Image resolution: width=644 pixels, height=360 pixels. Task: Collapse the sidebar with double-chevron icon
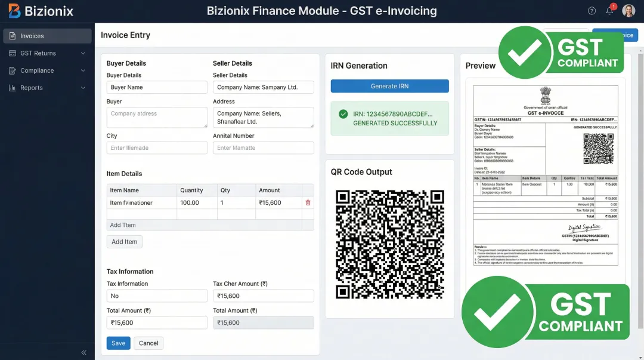[x=84, y=353]
